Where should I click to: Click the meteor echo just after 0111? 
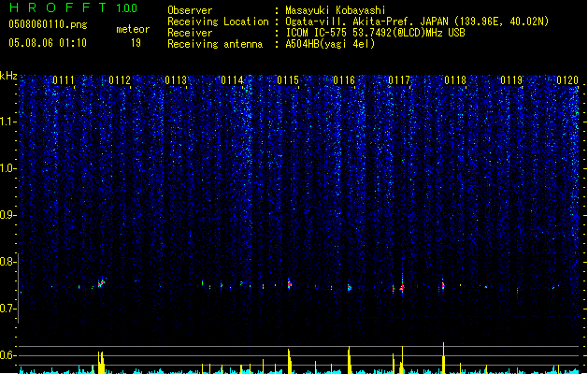(101, 283)
